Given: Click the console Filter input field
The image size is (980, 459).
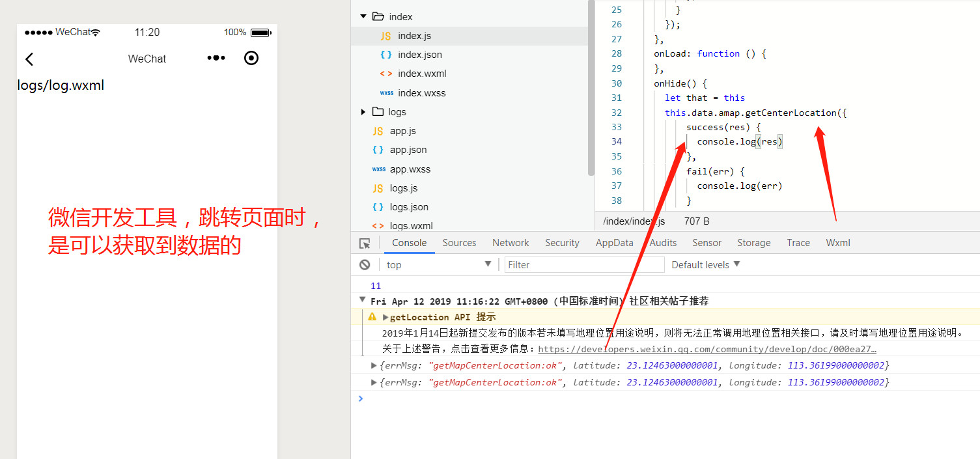Looking at the screenshot, I should pyautogui.click(x=584, y=264).
